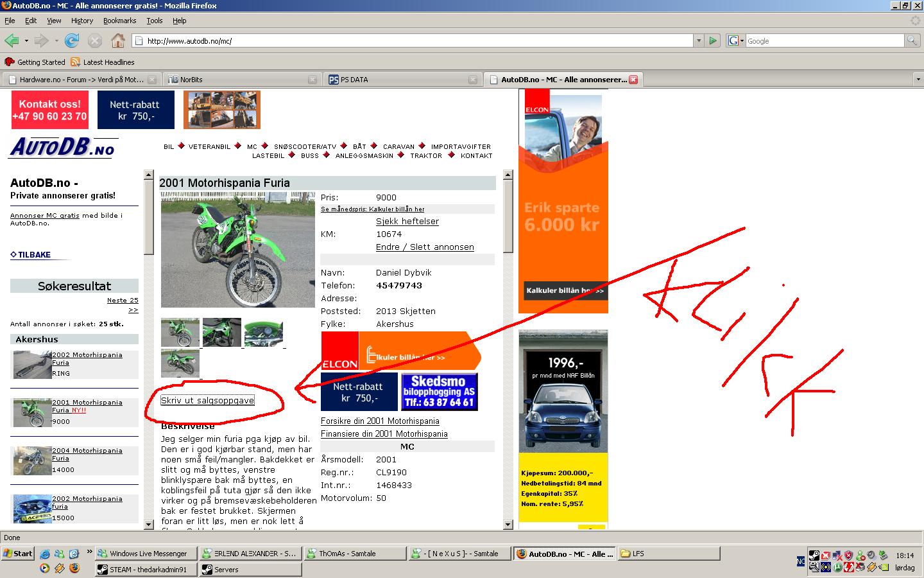This screenshot has width=924, height=578.
Task: Click ad frame scrollbar up arrow
Action: click(x=508, y=175)
